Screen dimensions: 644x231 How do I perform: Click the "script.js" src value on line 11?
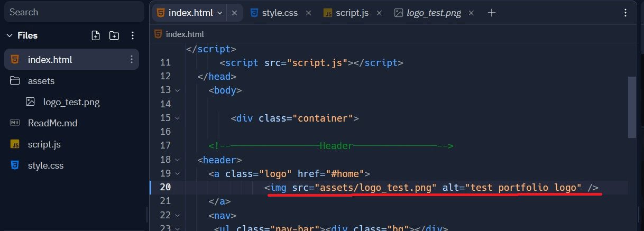coord(317,62)
